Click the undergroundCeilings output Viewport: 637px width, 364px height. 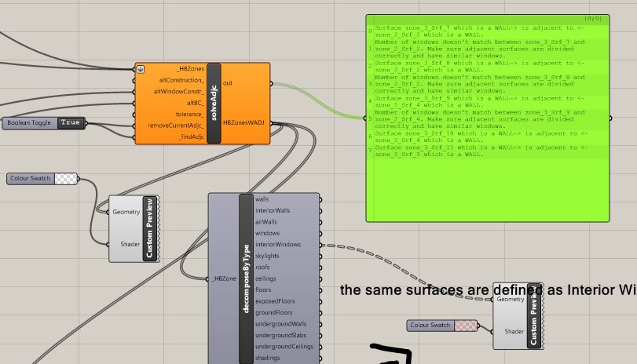(284, 347)
